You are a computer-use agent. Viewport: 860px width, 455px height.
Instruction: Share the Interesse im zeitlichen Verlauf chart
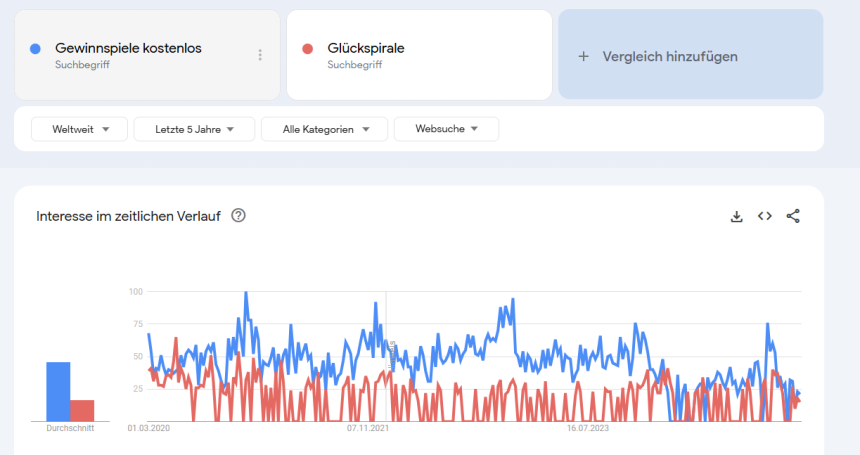[793, 216]
